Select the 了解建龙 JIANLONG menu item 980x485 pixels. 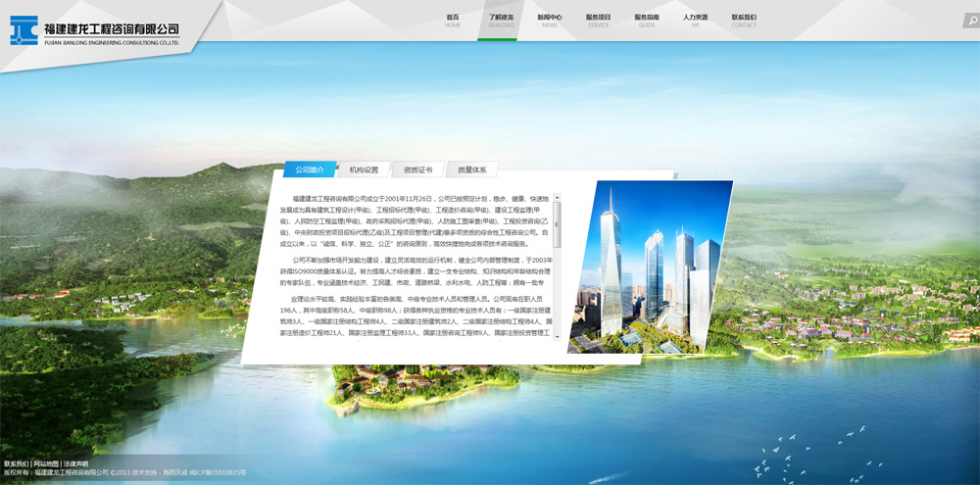500,21
